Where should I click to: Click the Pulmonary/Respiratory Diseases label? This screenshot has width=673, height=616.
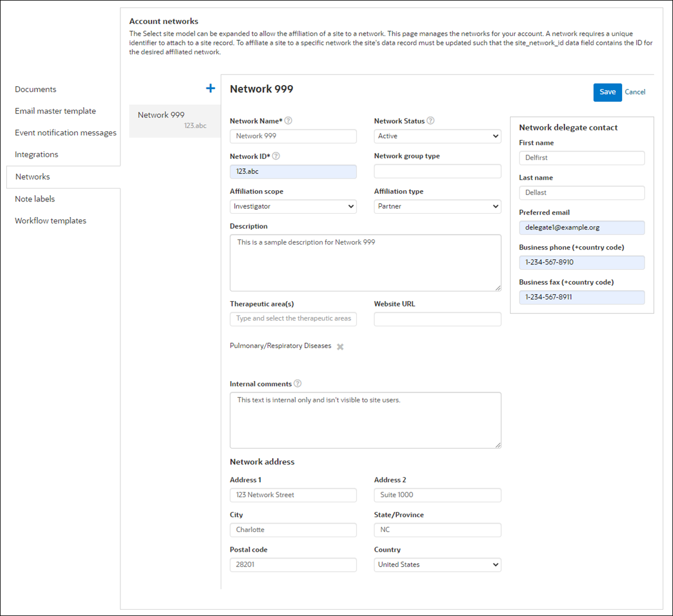(x=281, y=346)
